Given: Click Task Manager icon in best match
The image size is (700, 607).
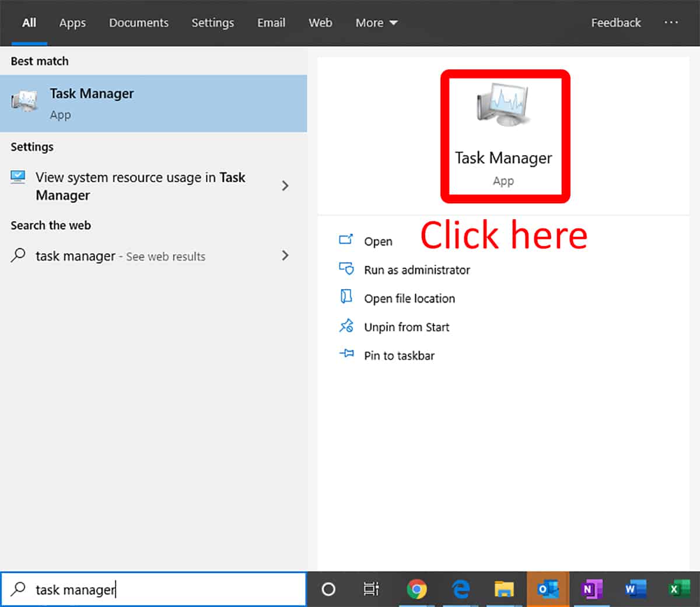Looking at the screenshot, I should (x=24, y=102).
